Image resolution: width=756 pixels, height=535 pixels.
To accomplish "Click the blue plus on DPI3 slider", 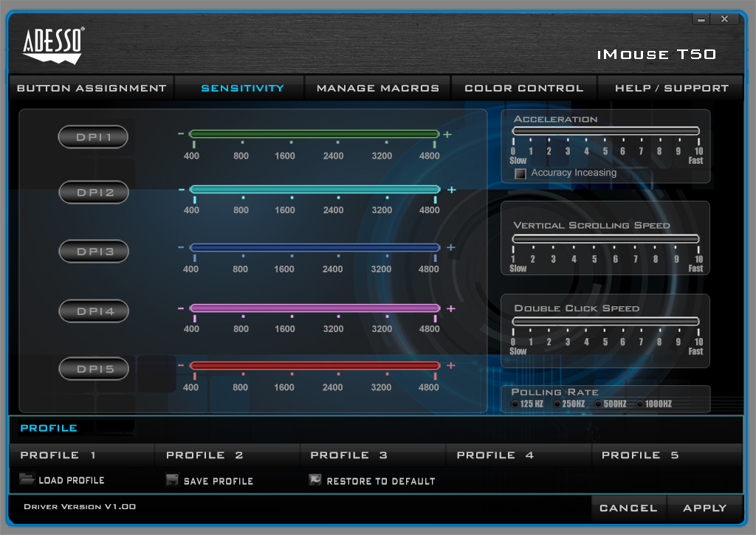I will point(450,248).
